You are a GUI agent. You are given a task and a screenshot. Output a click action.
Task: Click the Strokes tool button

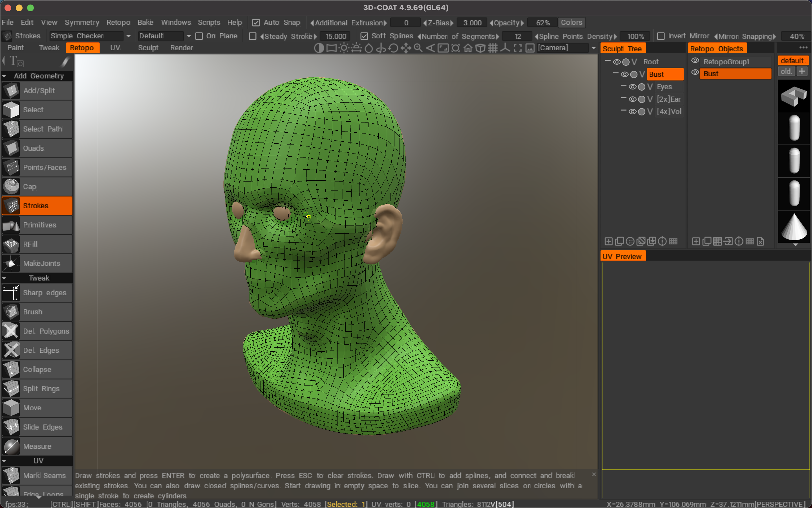click(x=37, y=206)
